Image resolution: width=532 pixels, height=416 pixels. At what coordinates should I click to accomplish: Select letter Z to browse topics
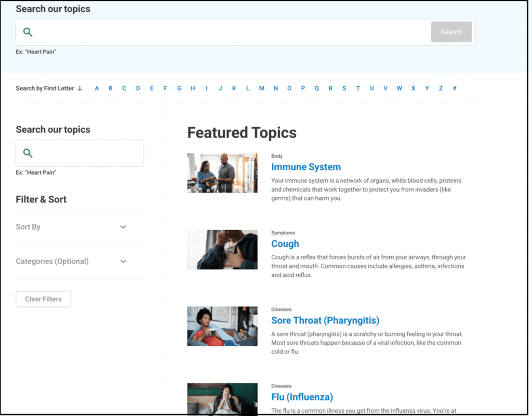tap(441, 88)
